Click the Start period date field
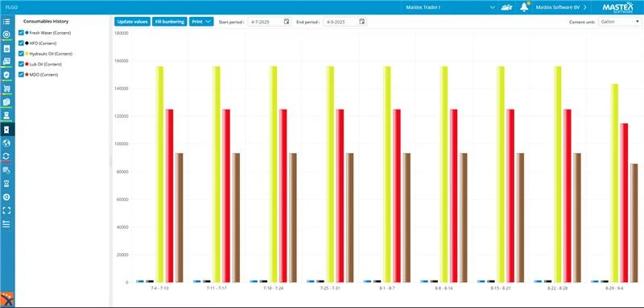 270,22
